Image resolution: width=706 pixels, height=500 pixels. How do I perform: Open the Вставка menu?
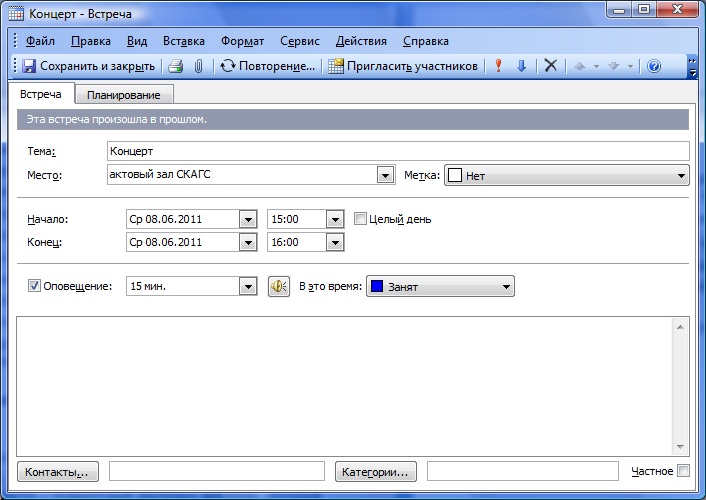(x=184, y=41)
